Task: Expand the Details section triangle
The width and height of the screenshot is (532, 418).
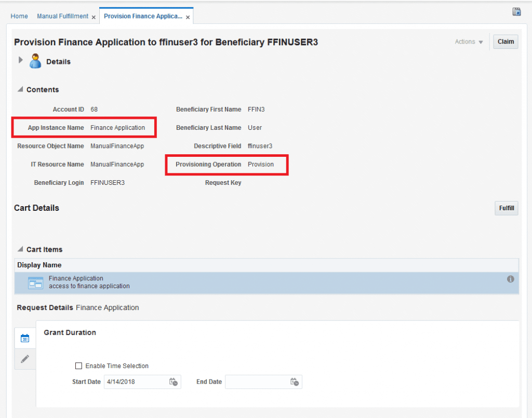Action: [21, 60]
